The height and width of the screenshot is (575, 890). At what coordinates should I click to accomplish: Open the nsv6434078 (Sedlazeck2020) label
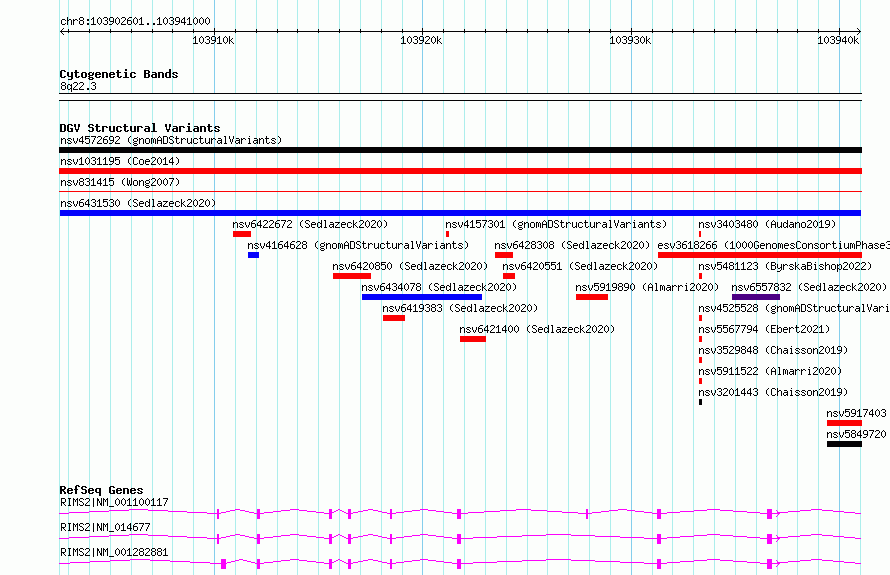point(439,287)
